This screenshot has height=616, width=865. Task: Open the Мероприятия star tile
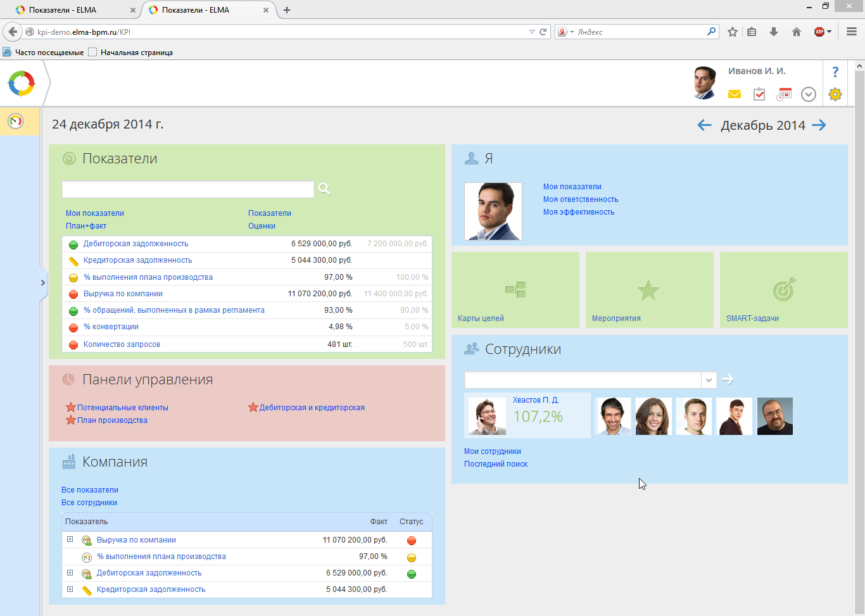pos(650,290)
